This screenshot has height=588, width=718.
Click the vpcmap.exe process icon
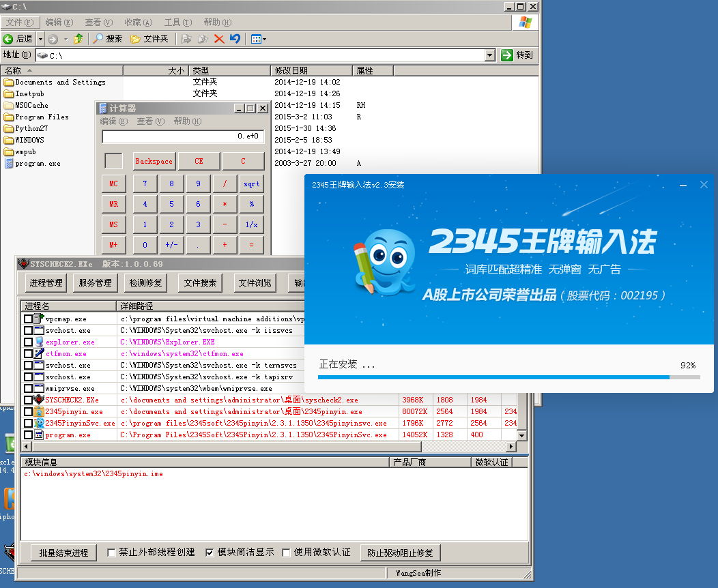pos(39,319)
